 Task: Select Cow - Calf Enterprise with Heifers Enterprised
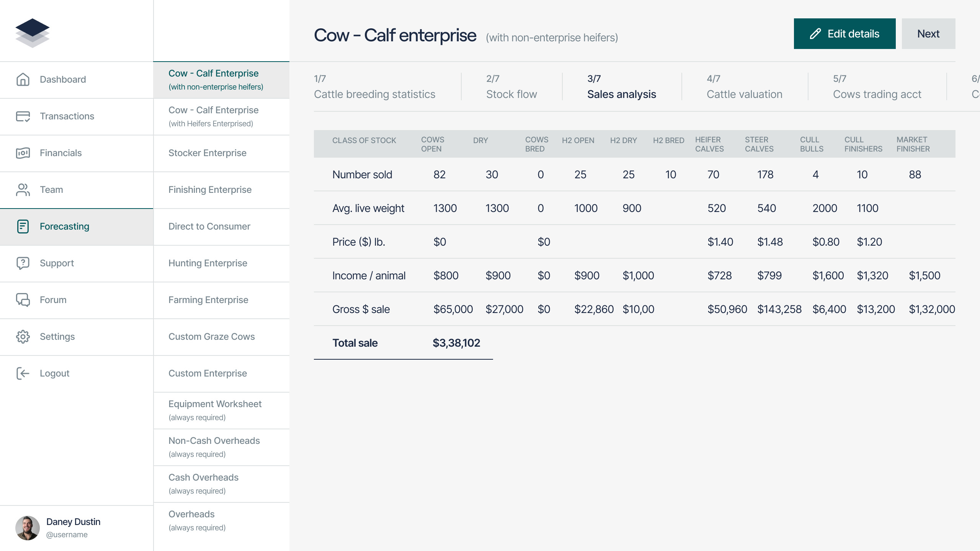pos(213,116)
